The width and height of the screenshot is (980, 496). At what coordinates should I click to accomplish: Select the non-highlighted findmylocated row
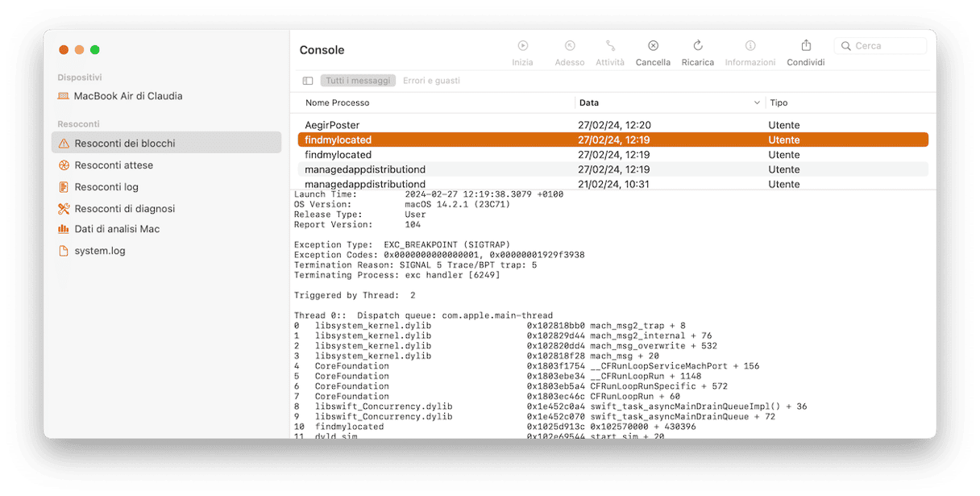click(612, 155)
